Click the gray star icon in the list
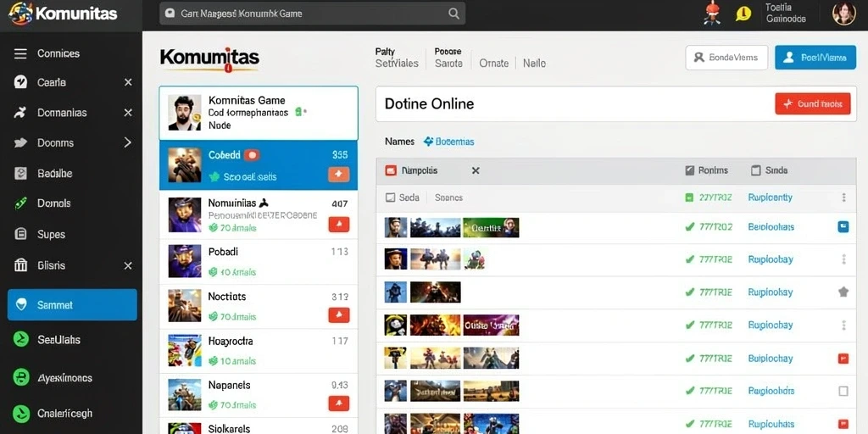Viewport: 868px width, 434px height. (x=843, y=292)
